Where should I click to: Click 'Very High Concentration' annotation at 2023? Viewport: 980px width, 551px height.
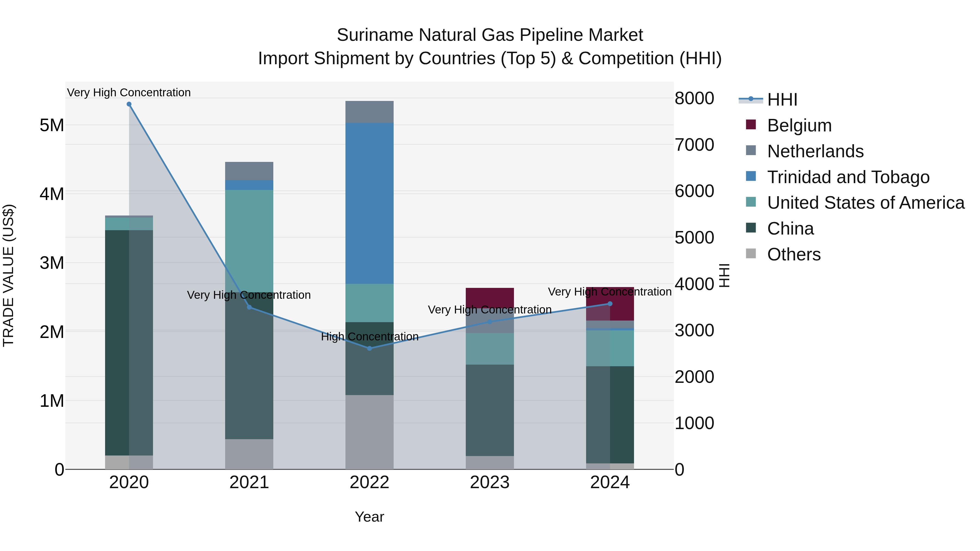coord(490,310)
